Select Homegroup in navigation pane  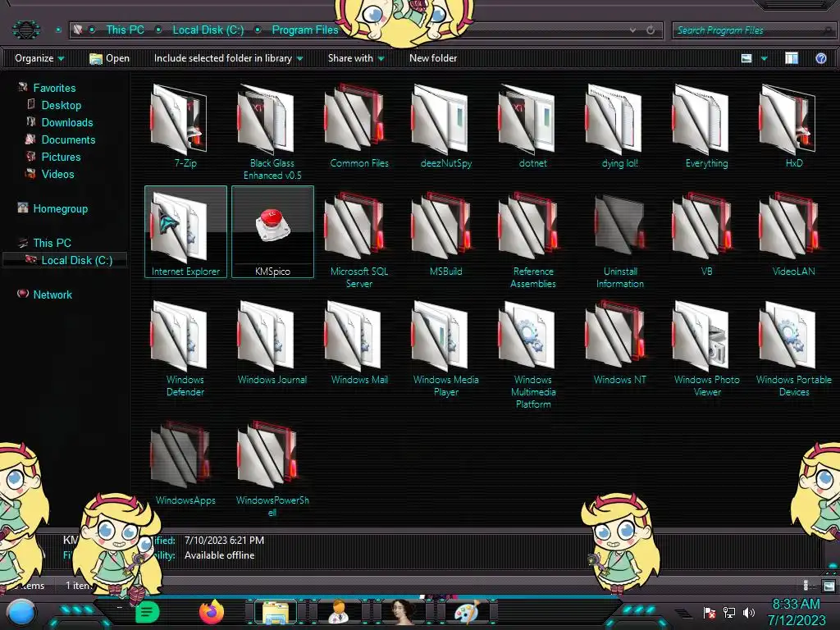pos(60,208)
